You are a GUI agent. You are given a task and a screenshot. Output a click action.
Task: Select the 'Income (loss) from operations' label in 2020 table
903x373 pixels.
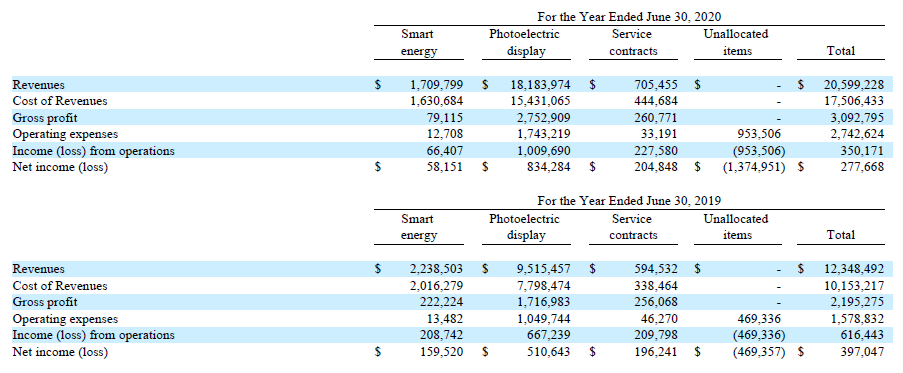93,151
